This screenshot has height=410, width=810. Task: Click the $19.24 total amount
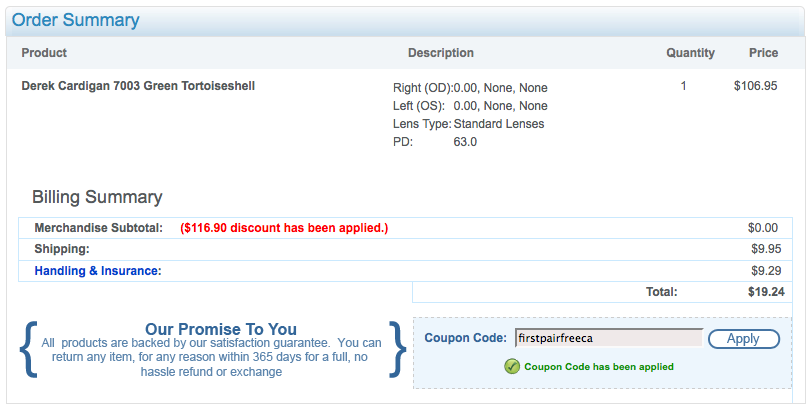click(x=766, y=292)
